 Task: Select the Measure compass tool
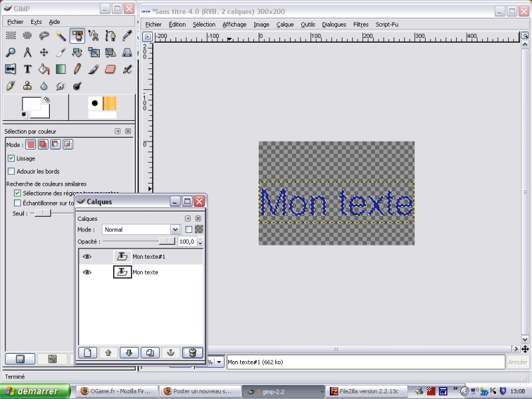(27, 53)
